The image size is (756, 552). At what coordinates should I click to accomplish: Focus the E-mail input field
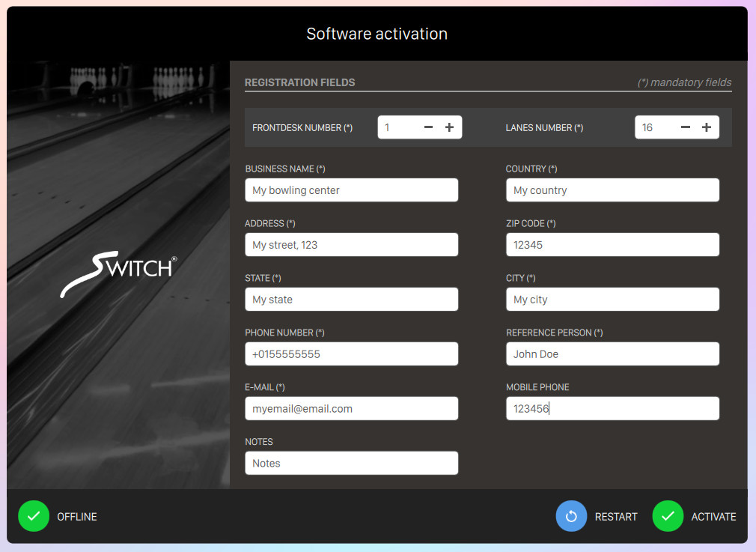click(351, 409)
